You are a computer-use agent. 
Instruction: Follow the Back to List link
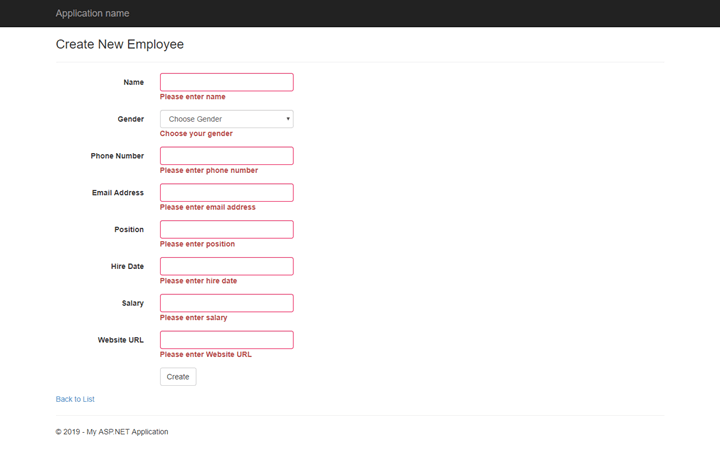[x=75, y=399]
